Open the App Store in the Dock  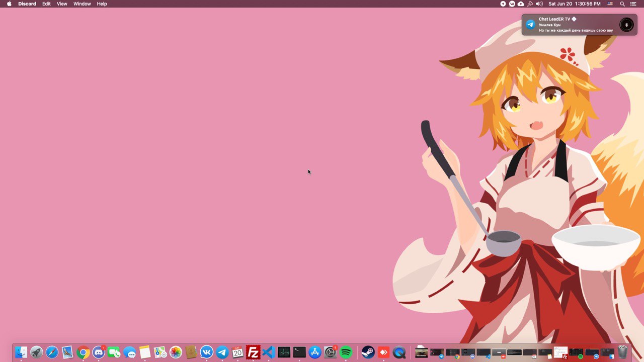pyautogui.click(x=315, y=352)
